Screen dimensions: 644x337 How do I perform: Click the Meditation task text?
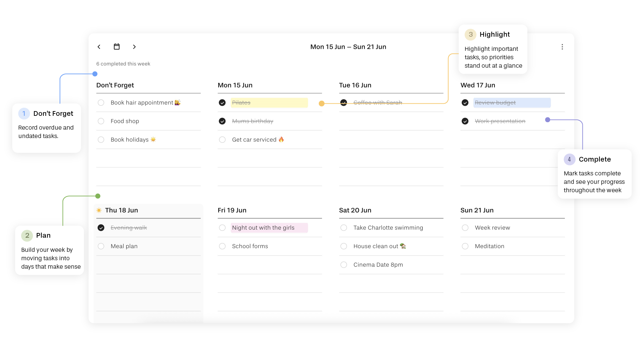pyautogui.click(x=490, y=246)
